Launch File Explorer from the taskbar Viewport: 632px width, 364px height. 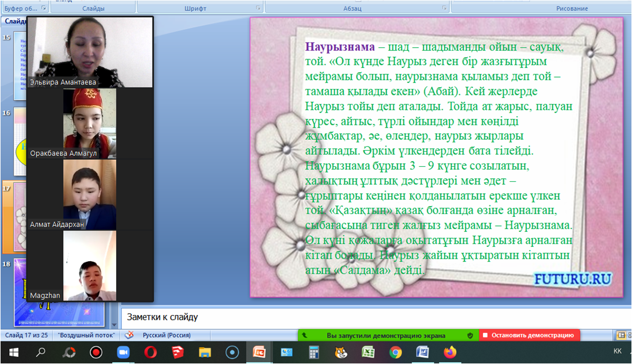205,352
